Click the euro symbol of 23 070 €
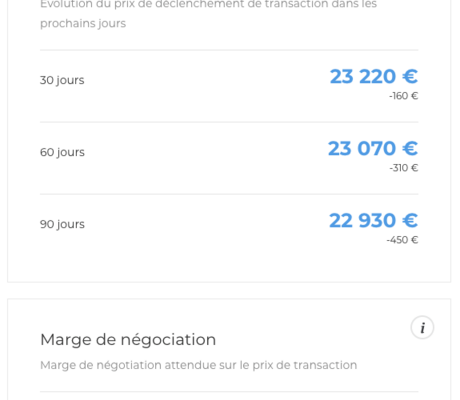This screenshot has height=400, width=460. pyautogui.click(x=410, y=148)
